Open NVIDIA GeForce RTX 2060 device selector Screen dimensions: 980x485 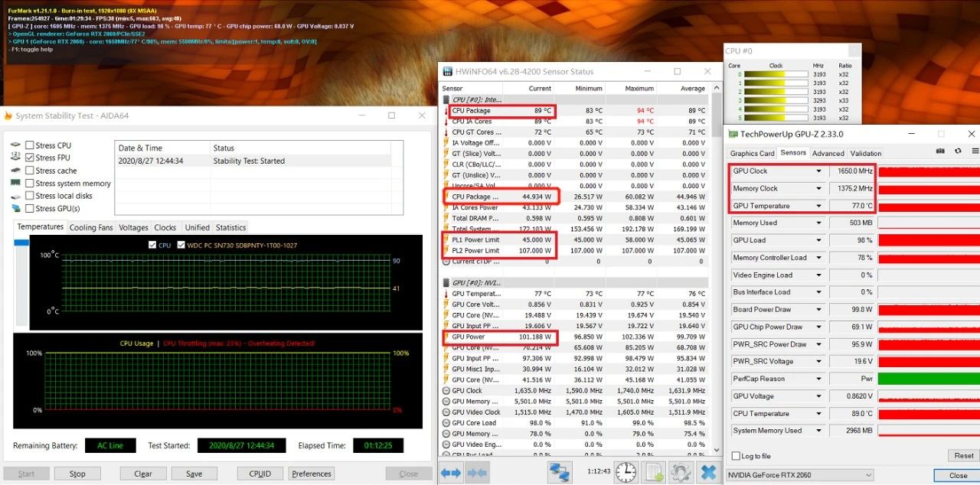[799, 475]
